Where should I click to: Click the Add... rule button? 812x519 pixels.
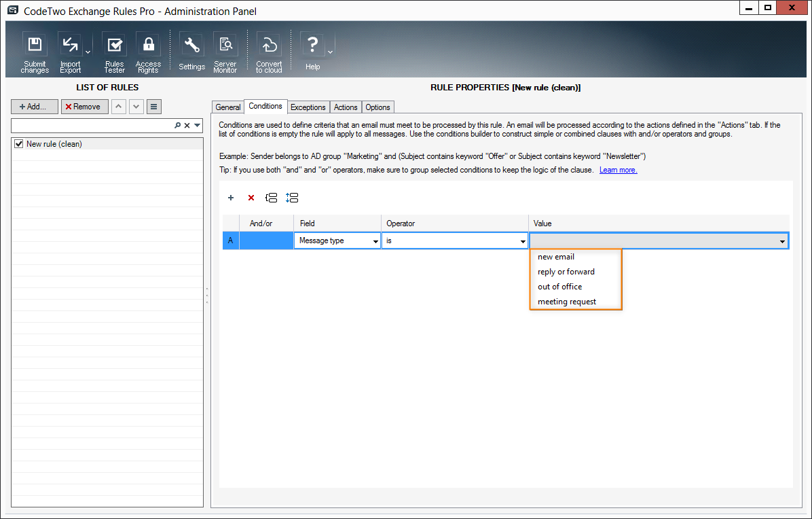(35, 107)
